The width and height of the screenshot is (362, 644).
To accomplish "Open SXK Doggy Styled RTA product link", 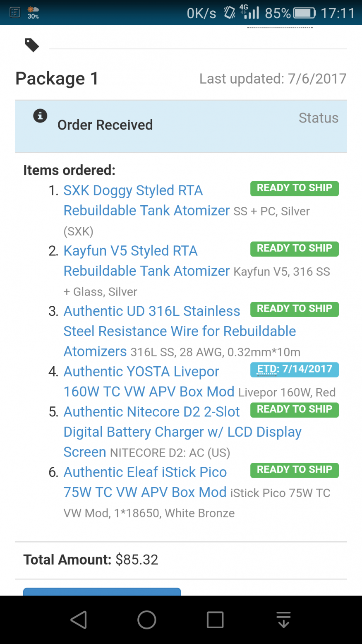I will point(133,191).
